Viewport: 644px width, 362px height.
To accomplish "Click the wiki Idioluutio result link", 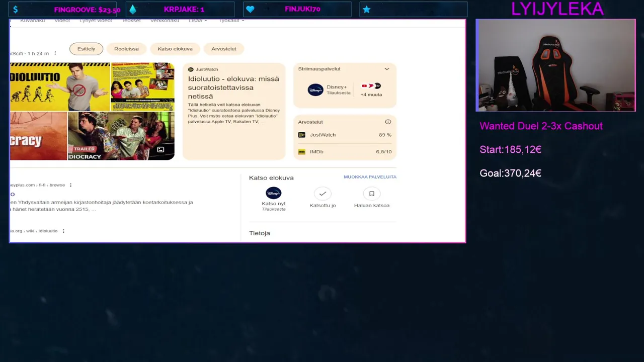I will pyautogui.click(x=34, y=231).
